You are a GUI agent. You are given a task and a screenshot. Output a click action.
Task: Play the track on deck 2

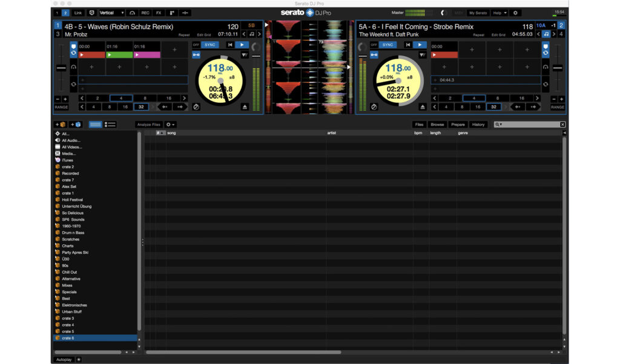coord(420,45)
